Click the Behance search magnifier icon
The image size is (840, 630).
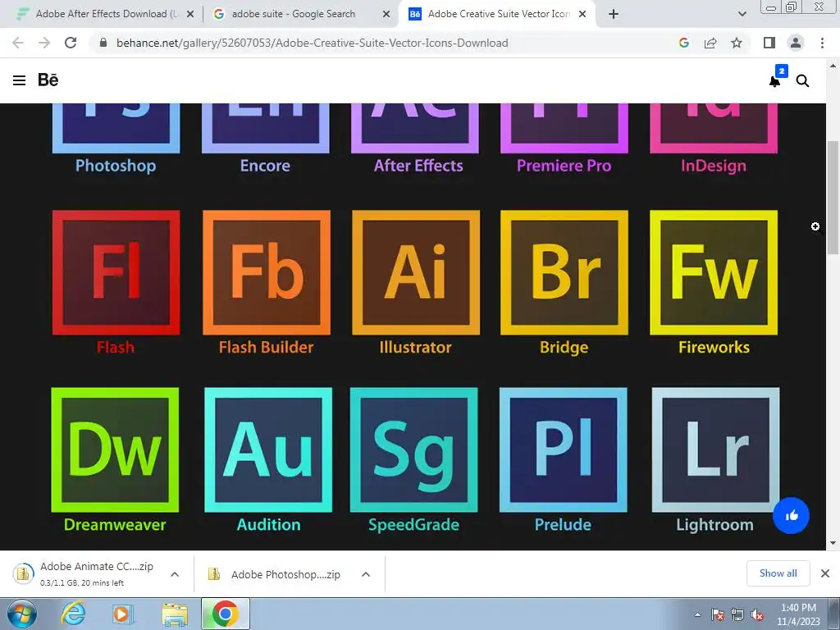(802, 81)
